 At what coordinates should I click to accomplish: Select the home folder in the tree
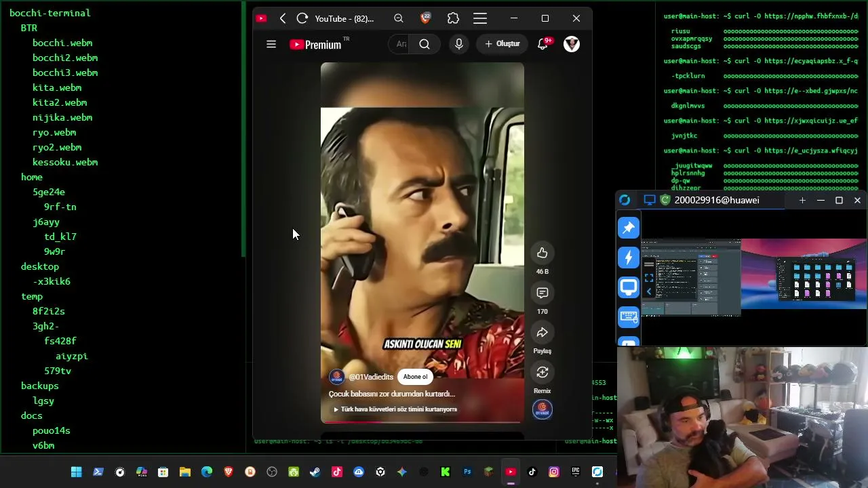(32, 177)
